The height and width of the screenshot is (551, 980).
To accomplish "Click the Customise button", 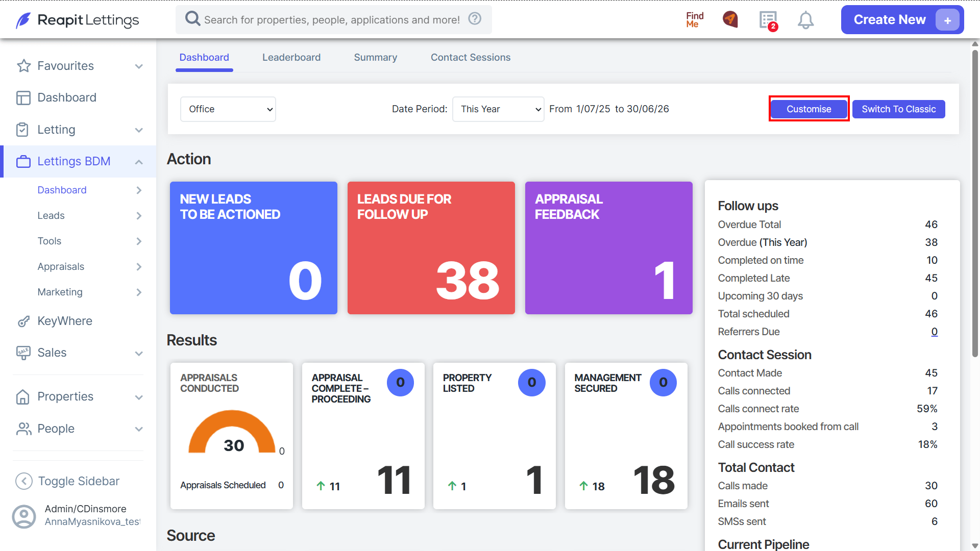I will 809,109.
